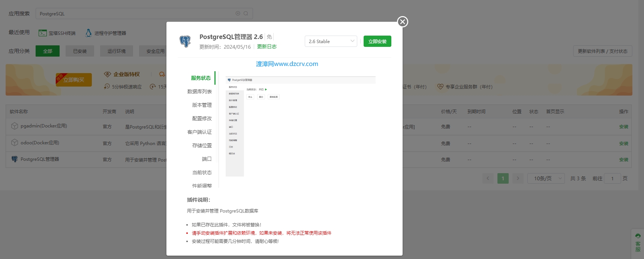
Task: Clear the search field with the x icon
Action: 238,13
